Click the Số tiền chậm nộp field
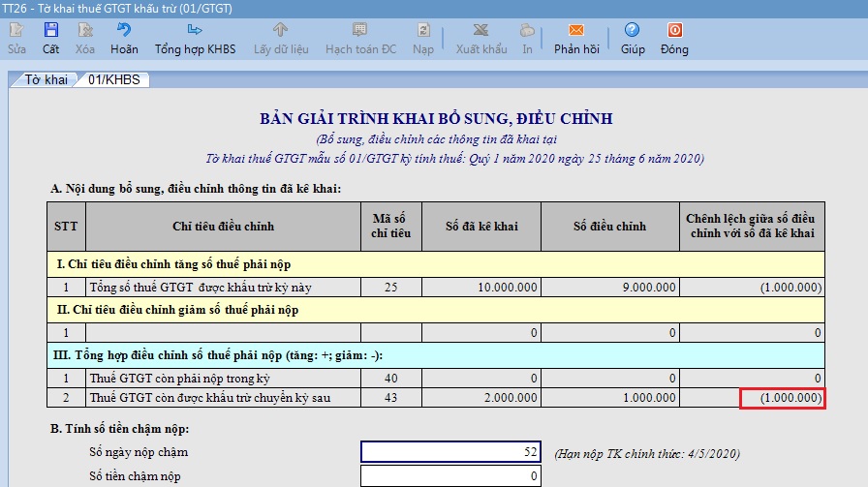 pyautogui.click(x=450, y=476)
